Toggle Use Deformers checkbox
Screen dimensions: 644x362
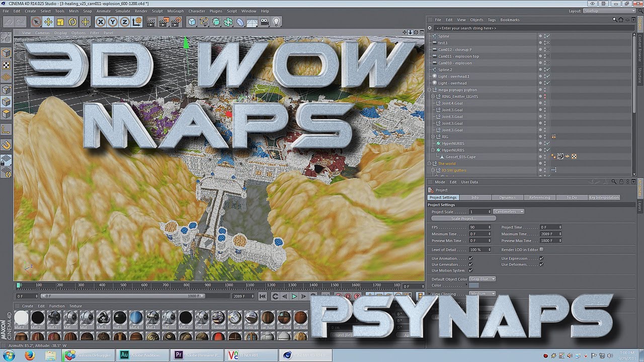point(541,264)
